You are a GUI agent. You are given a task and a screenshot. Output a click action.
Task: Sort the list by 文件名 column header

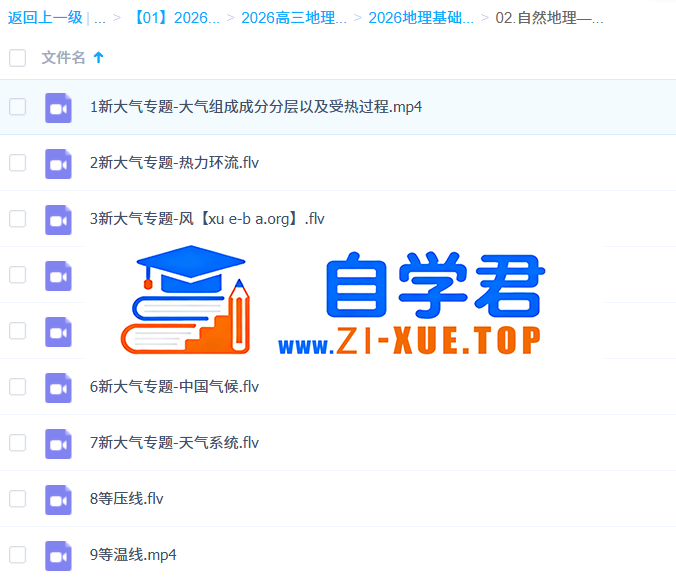pos(63,57)
